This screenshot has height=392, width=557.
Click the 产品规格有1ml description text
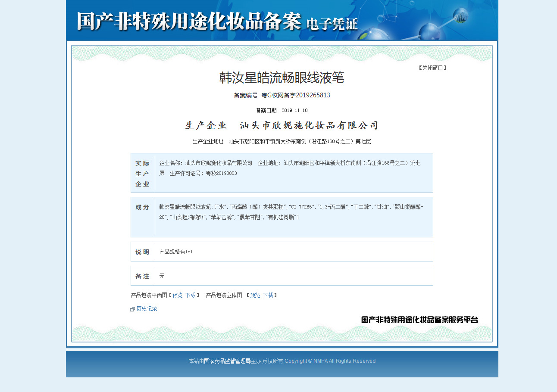pos(176,252)
